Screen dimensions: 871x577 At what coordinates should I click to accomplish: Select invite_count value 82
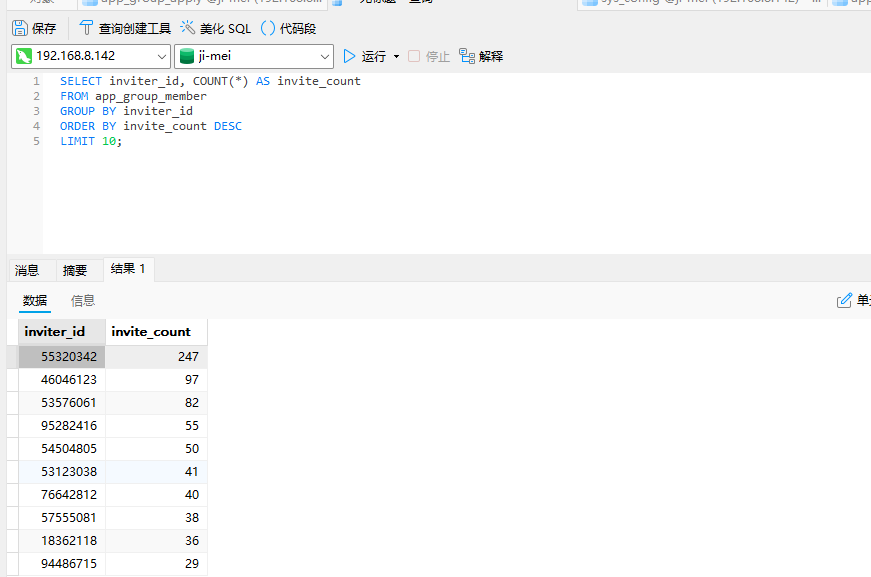pyautogui.click(x=157, y=403)
